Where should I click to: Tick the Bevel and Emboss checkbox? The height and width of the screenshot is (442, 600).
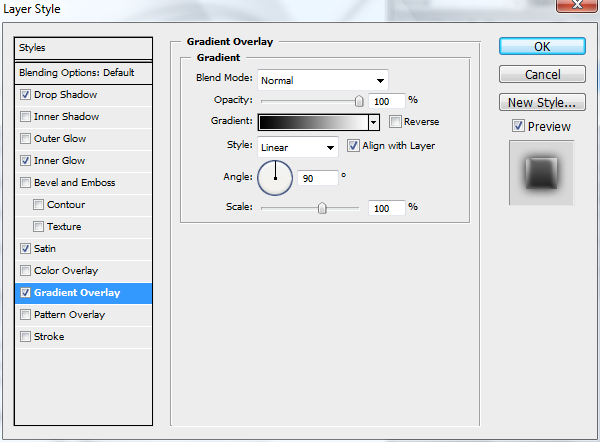tap(25, 183)
